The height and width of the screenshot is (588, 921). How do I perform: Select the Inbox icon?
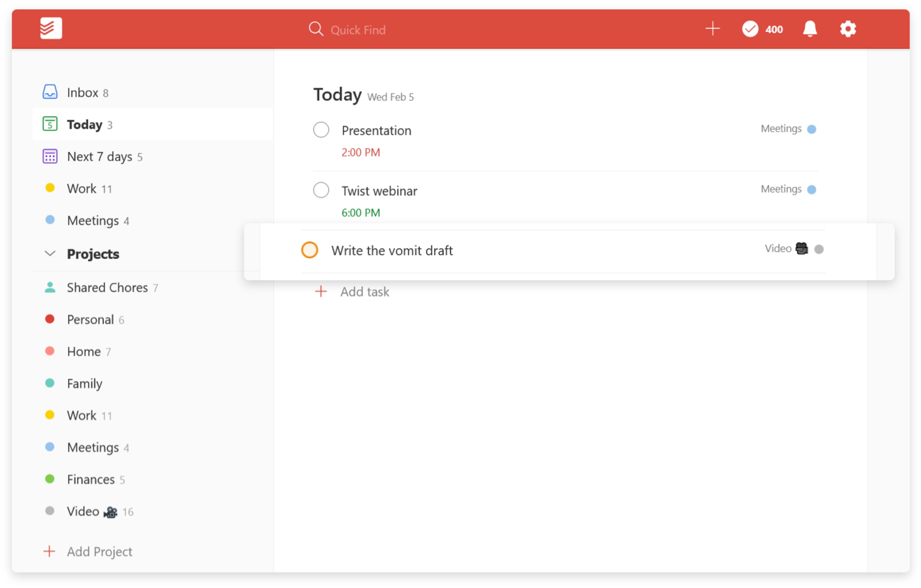50,92
